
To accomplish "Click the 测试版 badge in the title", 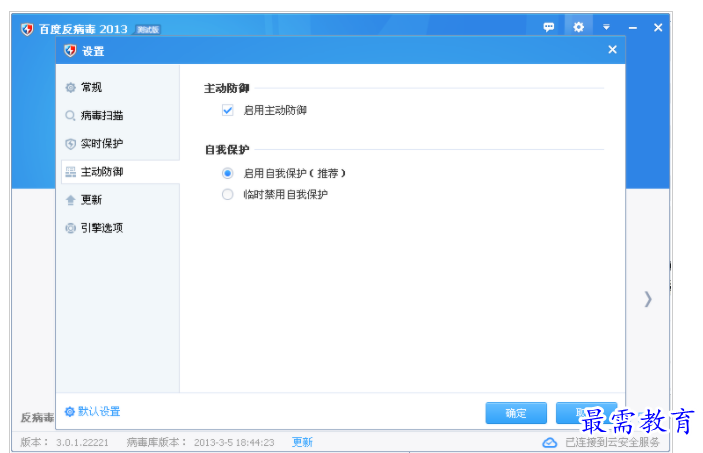I will [x=148, y=30].
